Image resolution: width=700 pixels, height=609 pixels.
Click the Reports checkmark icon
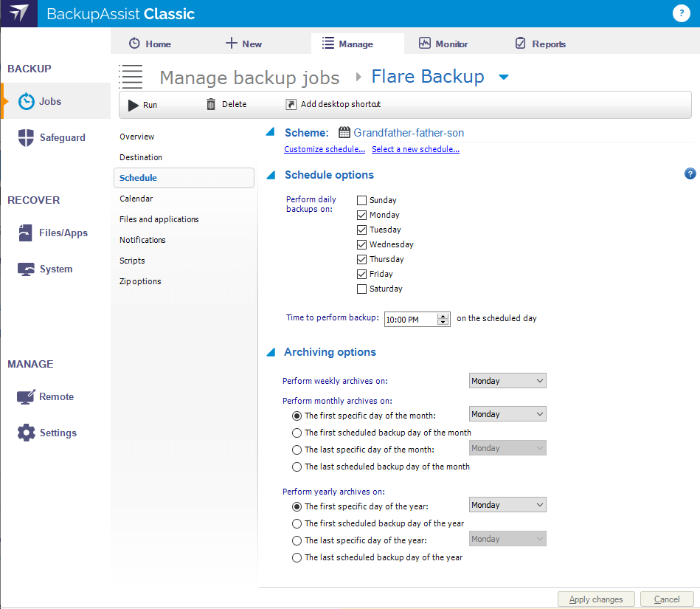[521, 44]
